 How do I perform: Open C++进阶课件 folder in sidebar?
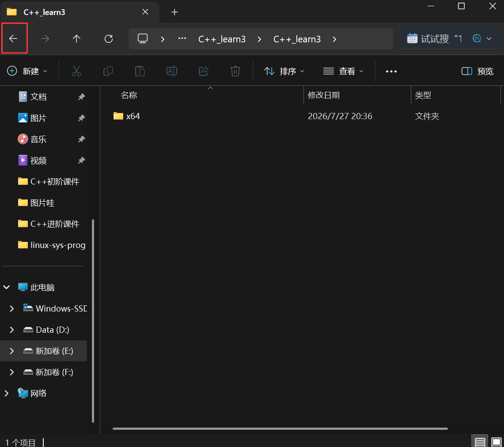tap(49, 224)
